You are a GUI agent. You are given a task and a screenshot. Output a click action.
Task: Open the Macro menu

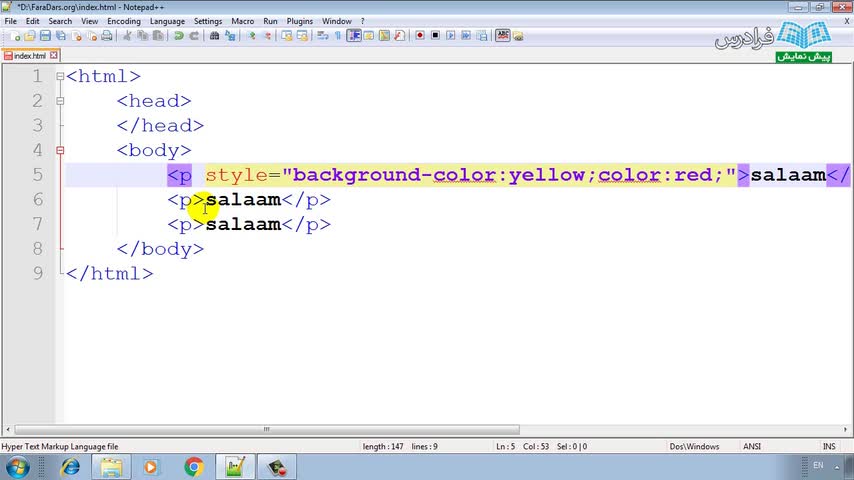[x=242, y=21]
